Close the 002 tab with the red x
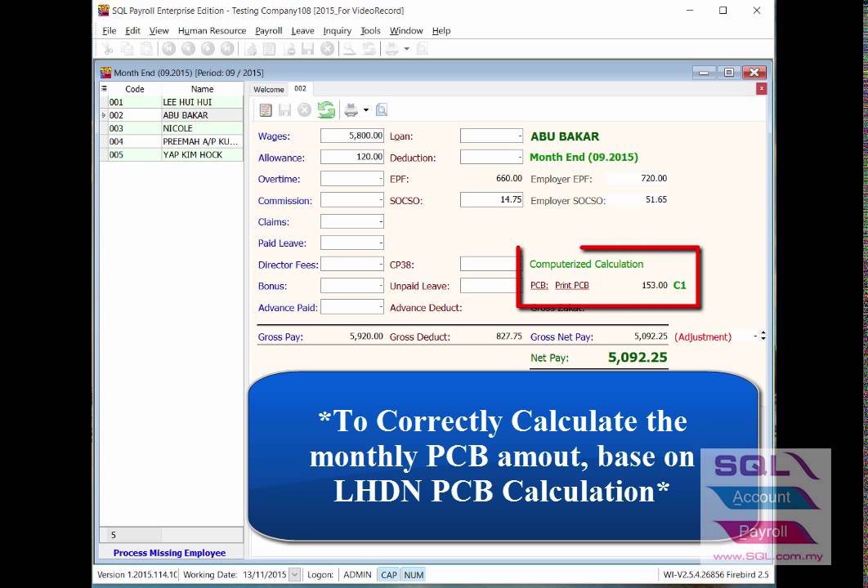The width and height of the screenshot is (868, 588). tap(762, 88)
